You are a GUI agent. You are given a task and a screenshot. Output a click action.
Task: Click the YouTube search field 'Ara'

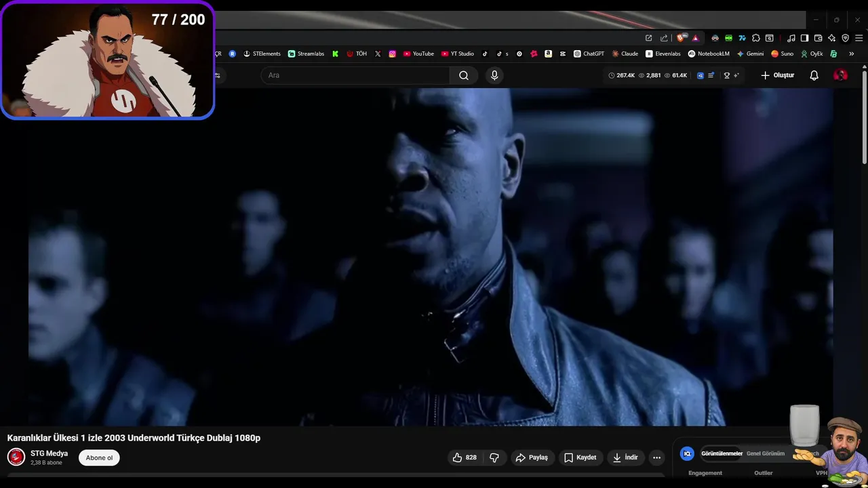pyautogui.click(x=355, y=75)
